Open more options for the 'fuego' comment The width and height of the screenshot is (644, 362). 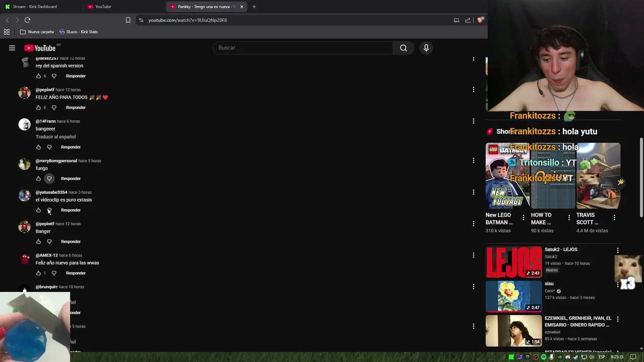pos(473,161)
